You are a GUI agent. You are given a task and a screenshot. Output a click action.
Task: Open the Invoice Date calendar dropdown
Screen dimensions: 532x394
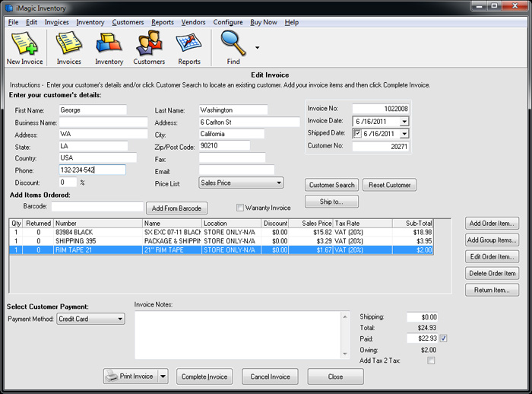pyautogui.click(x=404, y=122)
